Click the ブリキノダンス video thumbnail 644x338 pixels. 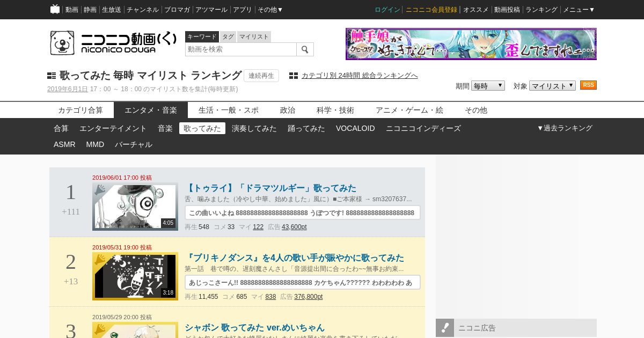[x=135, y=276]
